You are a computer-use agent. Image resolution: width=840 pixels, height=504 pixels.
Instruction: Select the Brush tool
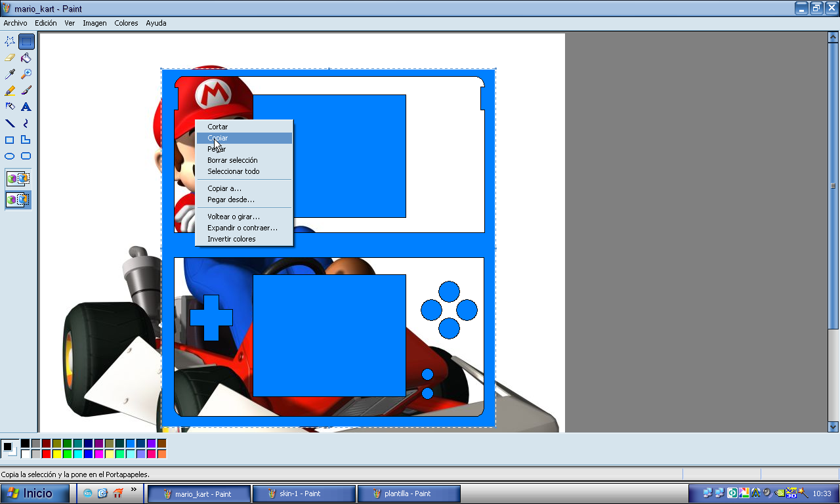pos(26,91)
